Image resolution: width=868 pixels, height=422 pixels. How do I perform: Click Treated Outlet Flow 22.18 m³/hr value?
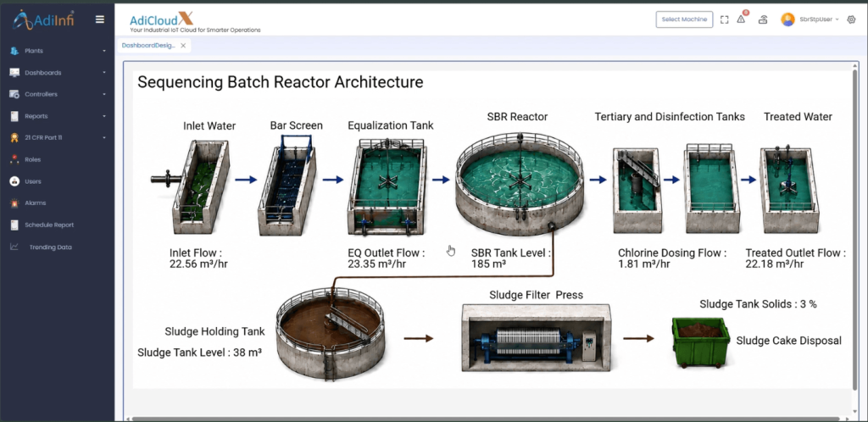coord(775,264)
